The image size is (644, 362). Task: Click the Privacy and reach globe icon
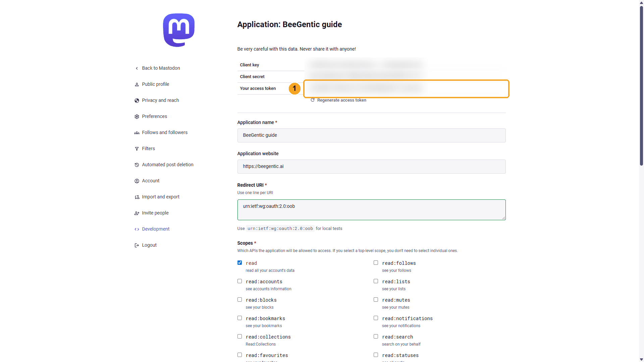click(x=137, y=101)
